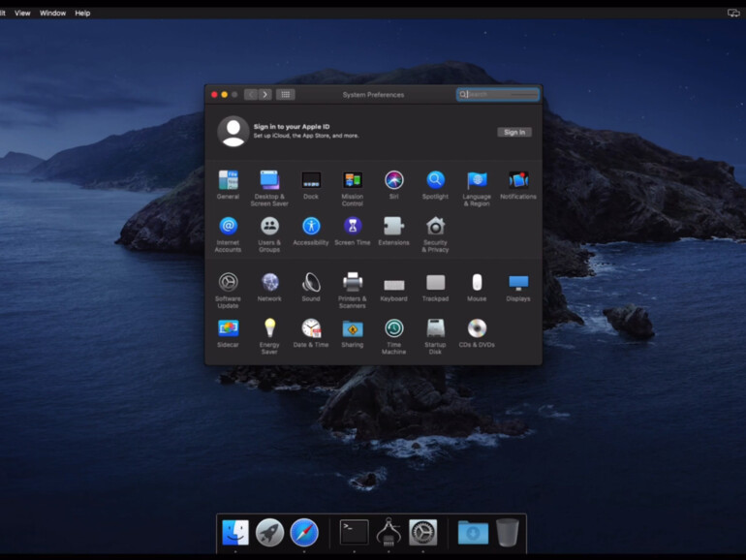
Task: Open the View menu
Action: click(x=22, y=14)
